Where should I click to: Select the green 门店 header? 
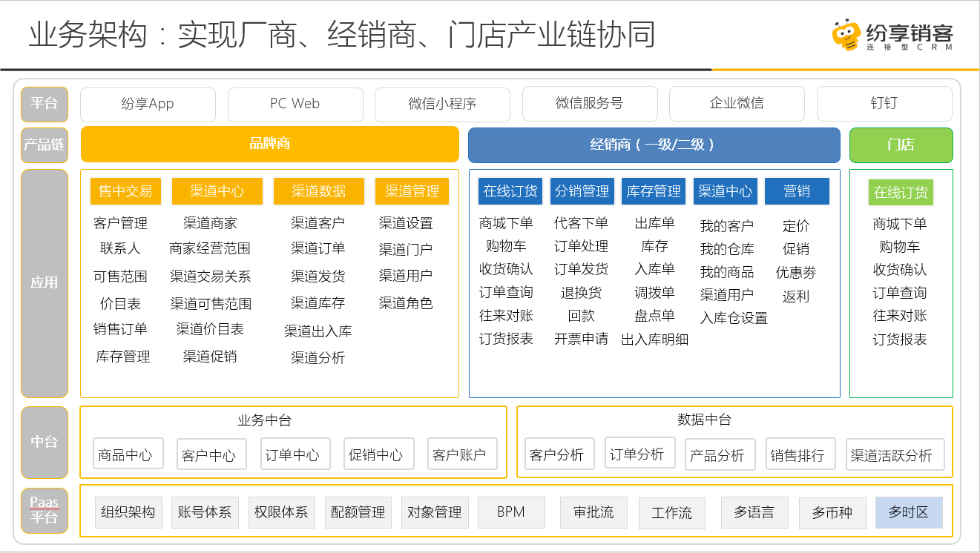click(901, 145)
